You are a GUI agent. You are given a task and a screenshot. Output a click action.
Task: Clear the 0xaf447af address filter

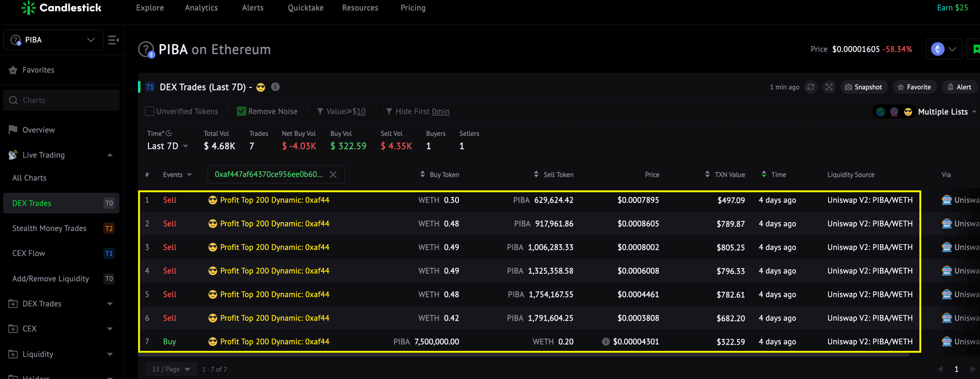pos(333,174)
